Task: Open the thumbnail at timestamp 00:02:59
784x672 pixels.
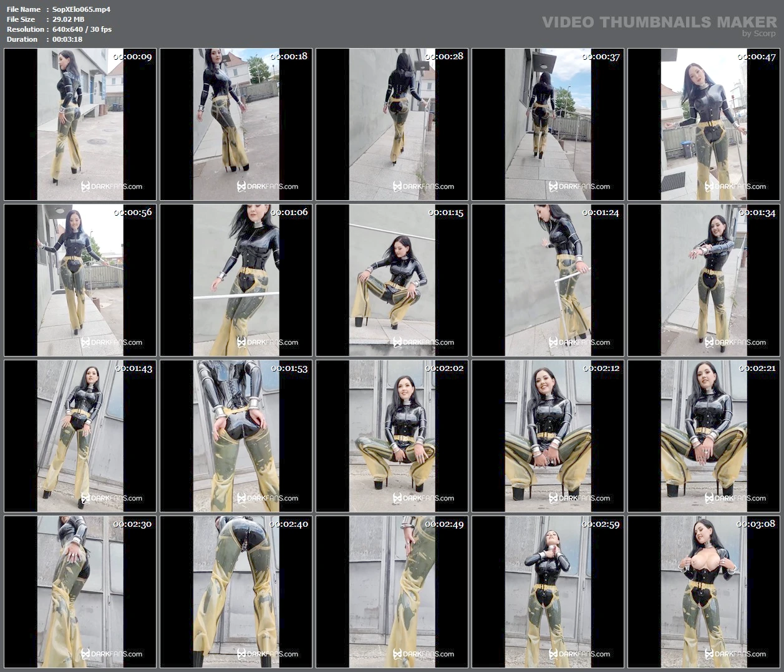Action: tap(548, 592)
